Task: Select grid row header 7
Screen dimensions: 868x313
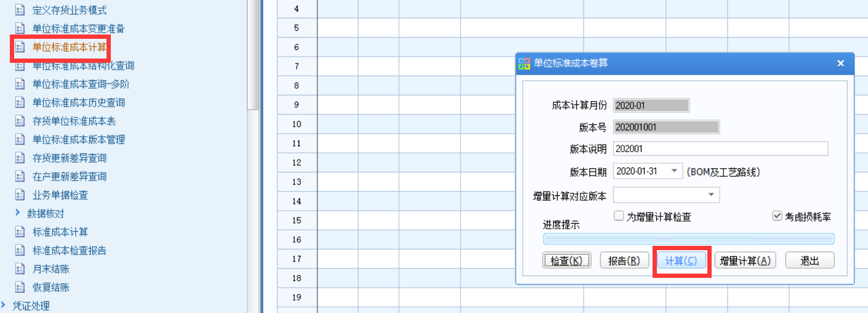Action: pos(297,66)
